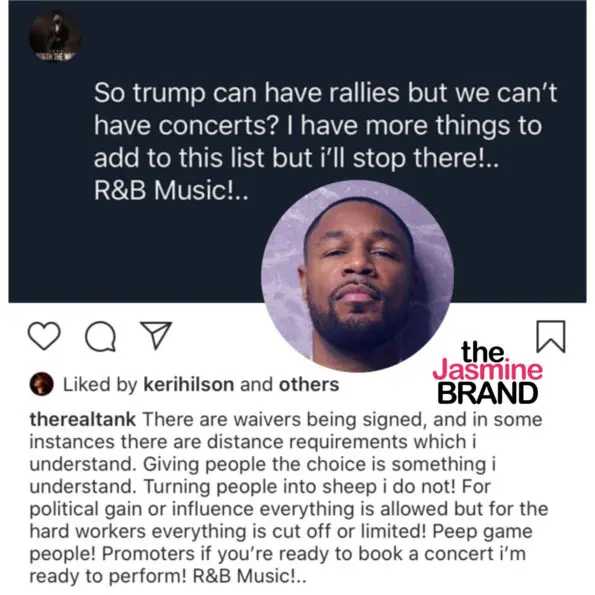Save post with bookmark icon
The height and width of the screenshot is (595, 595).
[551, 337]
